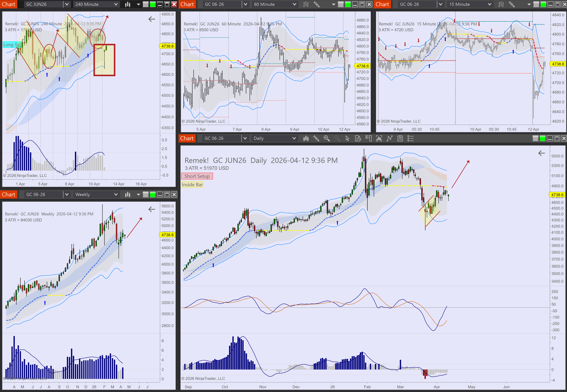Select the cursor pointer tool
567x392 pixels.
pos(347,139)
